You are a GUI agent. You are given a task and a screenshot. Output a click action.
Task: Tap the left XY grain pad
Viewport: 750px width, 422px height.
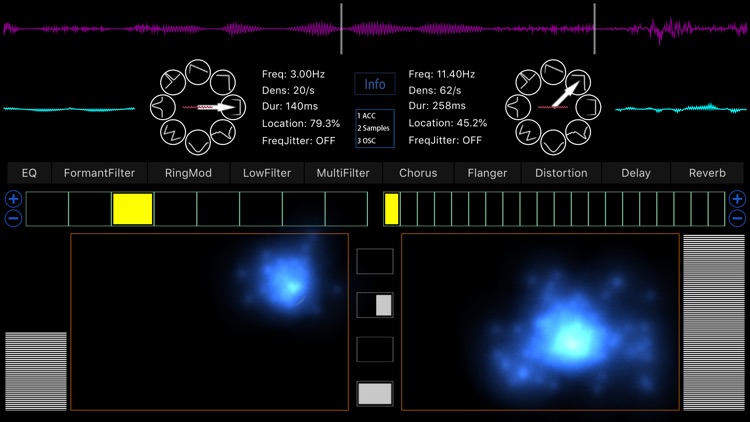(210, 322)
